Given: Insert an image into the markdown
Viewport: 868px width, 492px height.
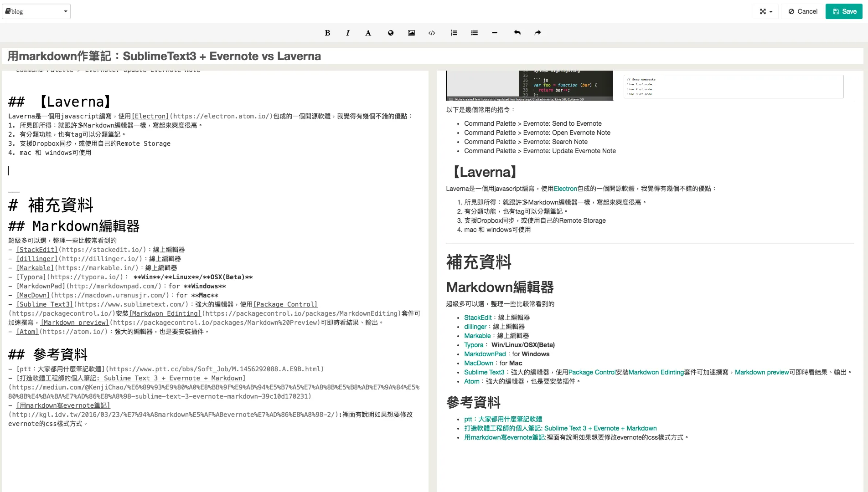Looking at the screenshot, I should point(411,32).
